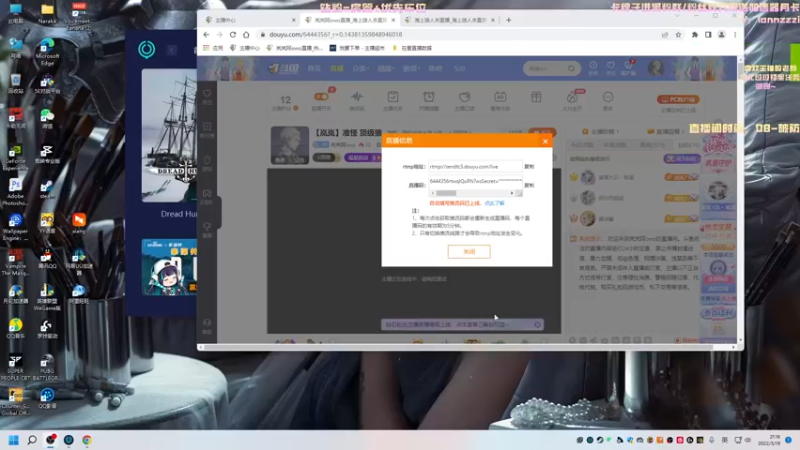The image size is (800, 450).
Task: Click the teal power logo in launcher window
Action: 146,49
